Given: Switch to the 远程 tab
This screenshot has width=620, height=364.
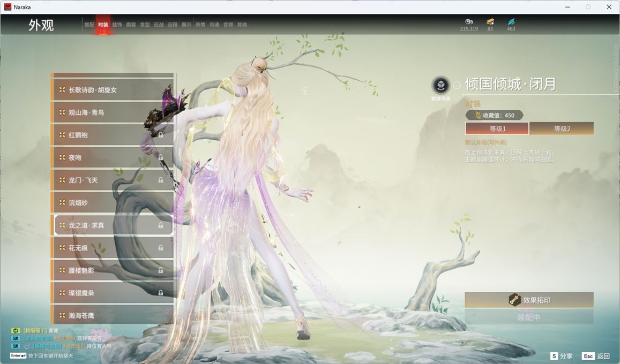Looking at the screenshot, I should tap(173, 25).
